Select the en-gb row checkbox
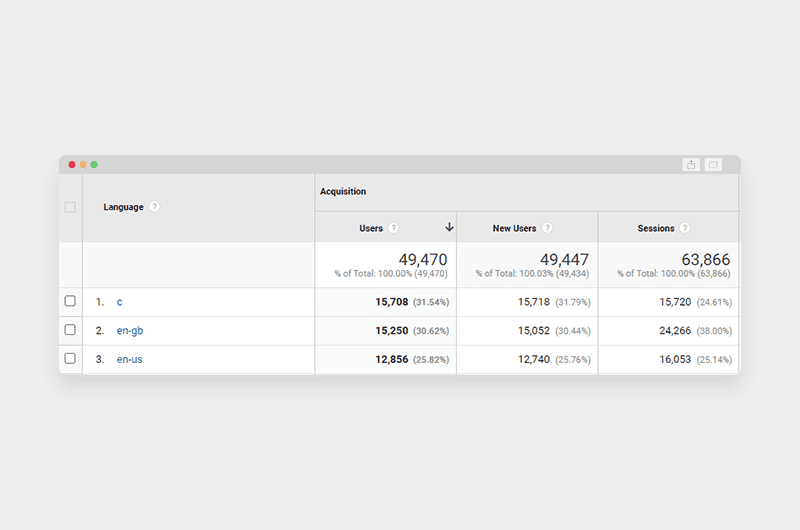Image resolution: width=800 pixels, height=530 pixels. 70,330
